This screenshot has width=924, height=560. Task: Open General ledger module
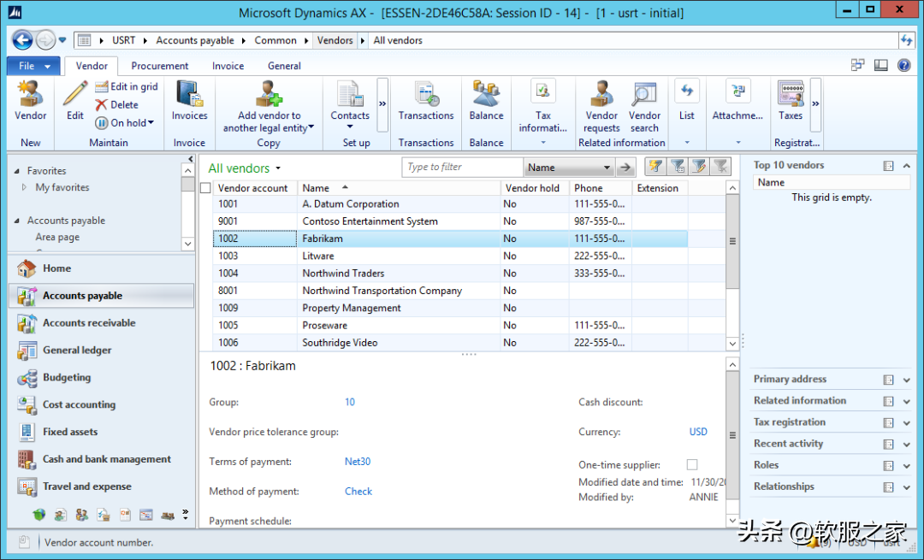click(77, 351)
